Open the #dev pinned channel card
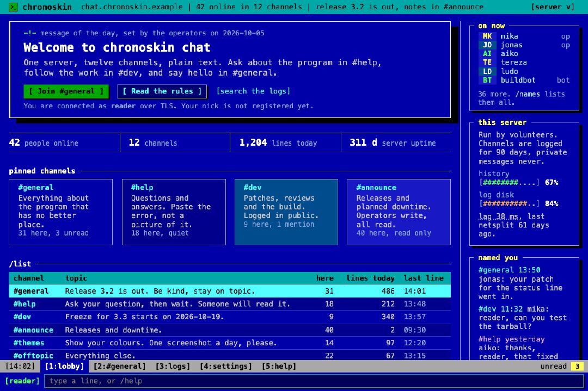The height and width of the screenshot is (391, 588). (286, 212)
